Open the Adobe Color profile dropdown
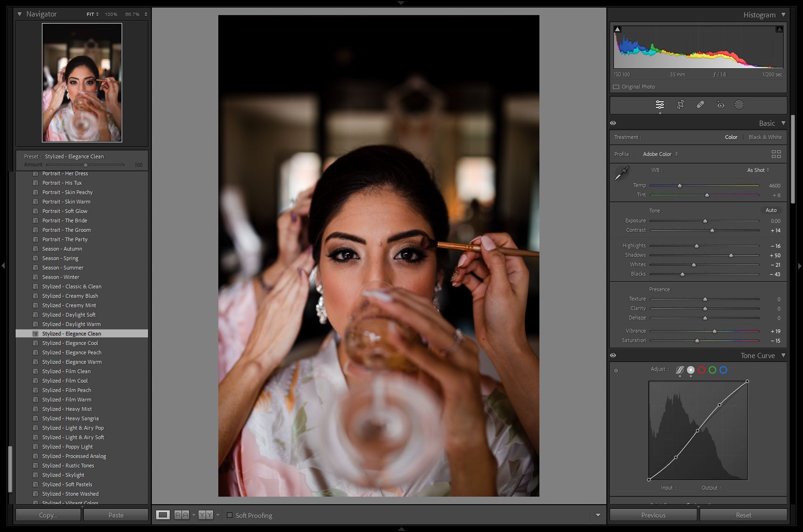The image size is (803, 532). coord(660,154)
